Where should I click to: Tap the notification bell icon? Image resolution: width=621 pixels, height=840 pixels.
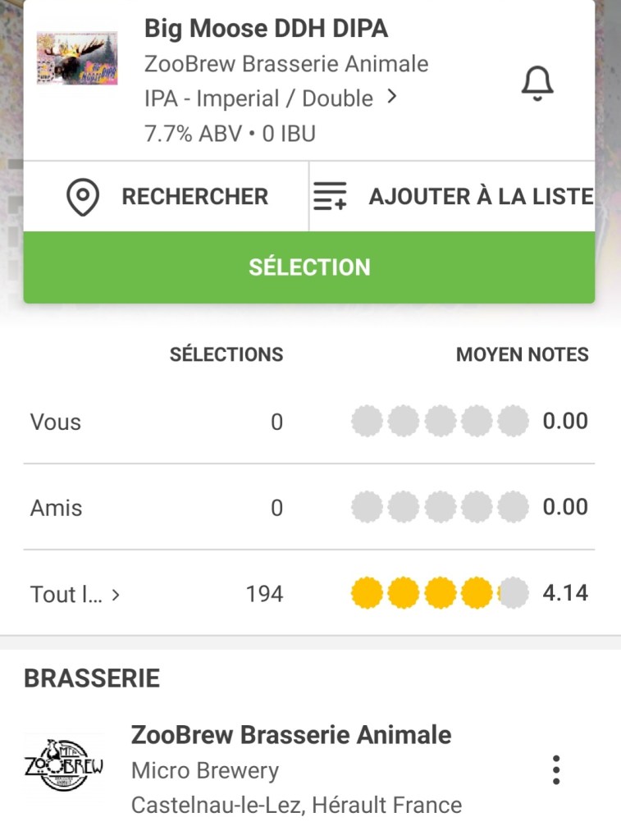tap(537, 84)
